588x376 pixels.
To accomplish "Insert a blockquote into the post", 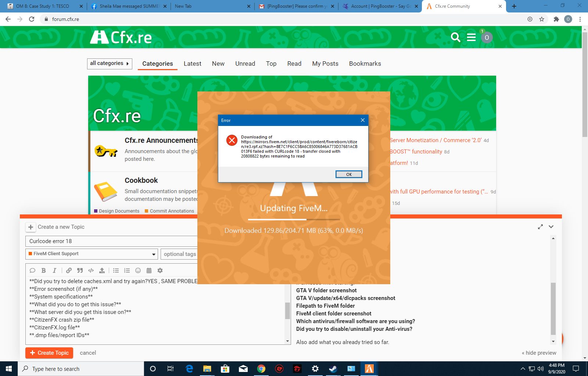I will pyautogui.click(x=80, y=271).
